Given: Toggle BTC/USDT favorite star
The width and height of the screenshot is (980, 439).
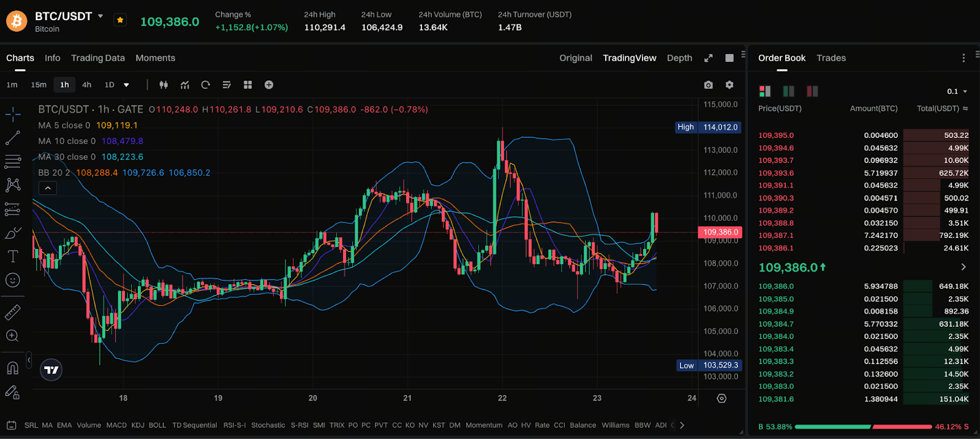Looking at the screenshot, I should [x=120, y=20].
